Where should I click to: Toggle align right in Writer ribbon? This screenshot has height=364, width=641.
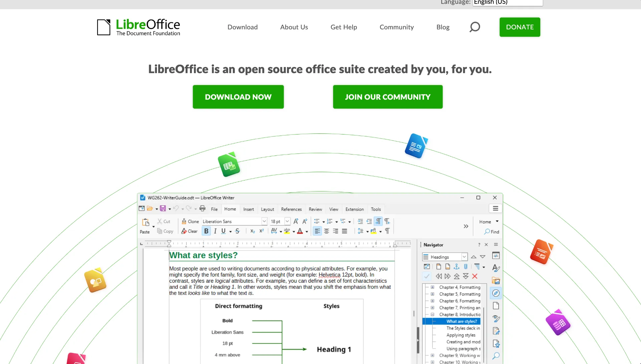[336, 231]
